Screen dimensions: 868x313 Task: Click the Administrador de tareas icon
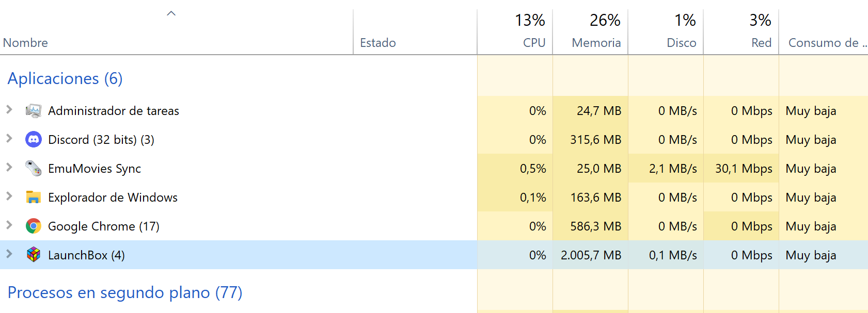(x=34, y=111)
